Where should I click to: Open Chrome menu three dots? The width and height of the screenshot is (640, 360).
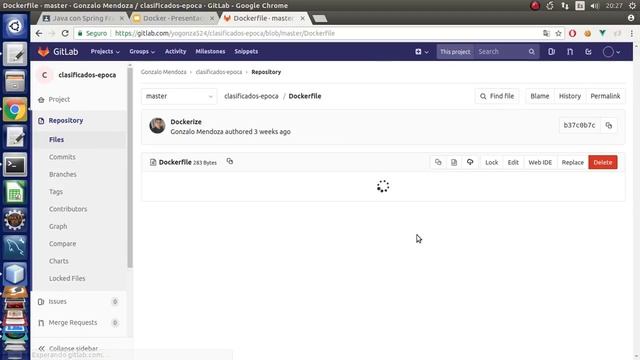pos(632,33)
